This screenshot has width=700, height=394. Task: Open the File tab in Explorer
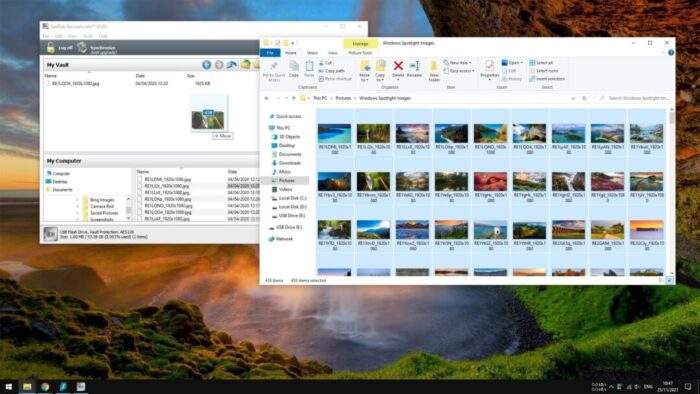270,53
